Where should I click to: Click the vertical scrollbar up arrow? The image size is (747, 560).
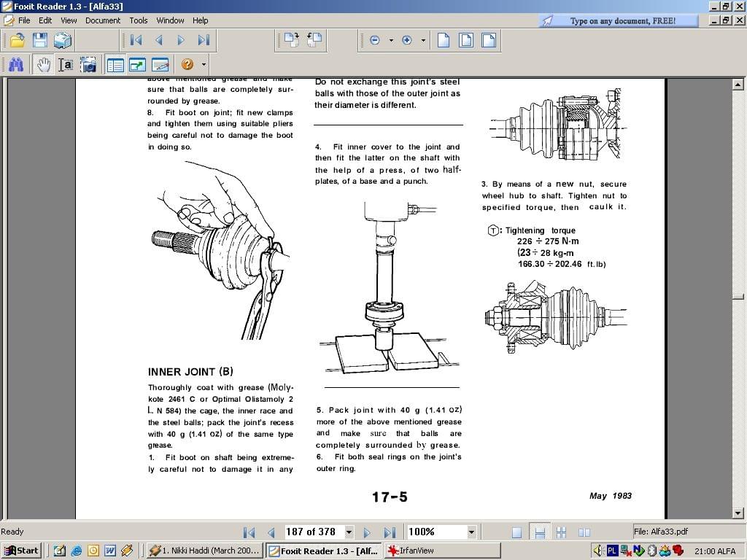pyautogui.click(x=738, y=85)
